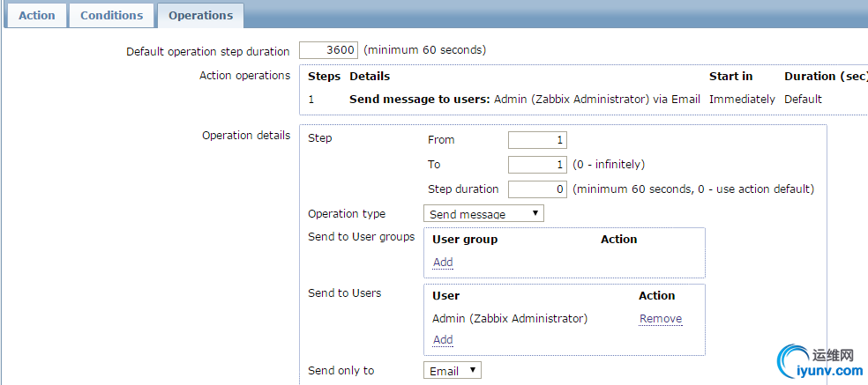This screenshot has height=385, width=868.
Task: Focus the Step From input box
Action: (x=537, y=140)
